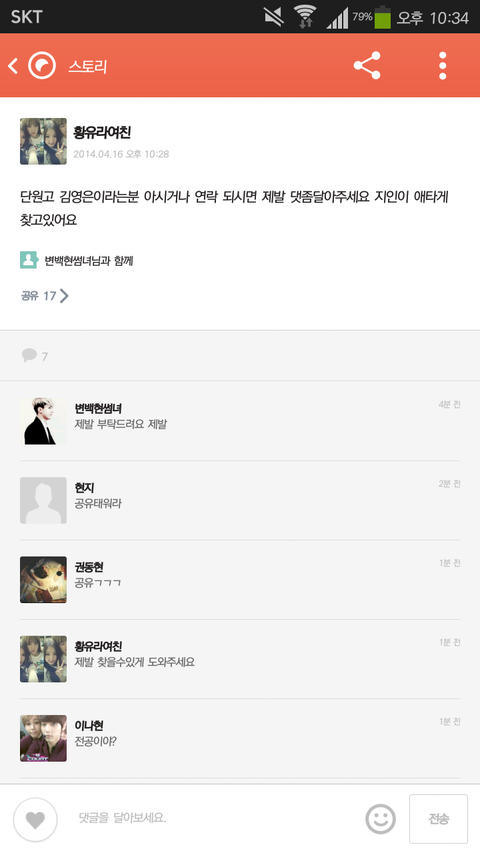Tap the heart like button
The image size is (480, 853).
35,819
